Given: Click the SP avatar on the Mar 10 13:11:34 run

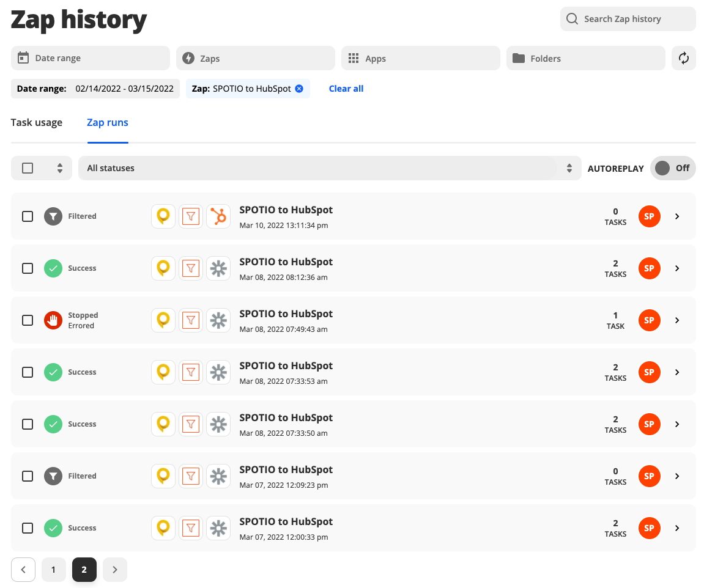Looking at the screenshot, I should click(x=649, y=216).
